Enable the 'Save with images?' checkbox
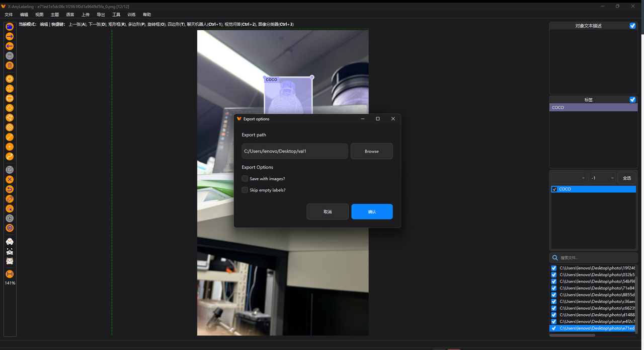The height and width of the screenshot is (350, 644). [245, 179]
